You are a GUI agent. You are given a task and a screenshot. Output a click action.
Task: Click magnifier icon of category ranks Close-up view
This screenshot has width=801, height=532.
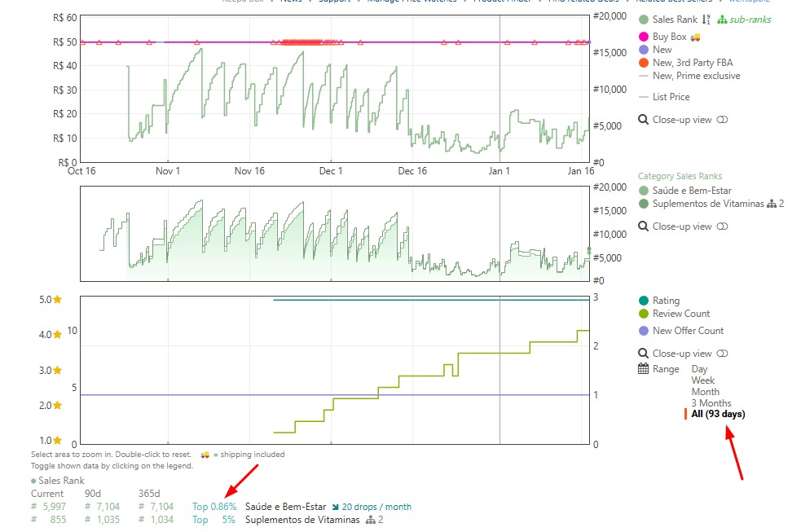pyautogui.click(x=643, y=226)
